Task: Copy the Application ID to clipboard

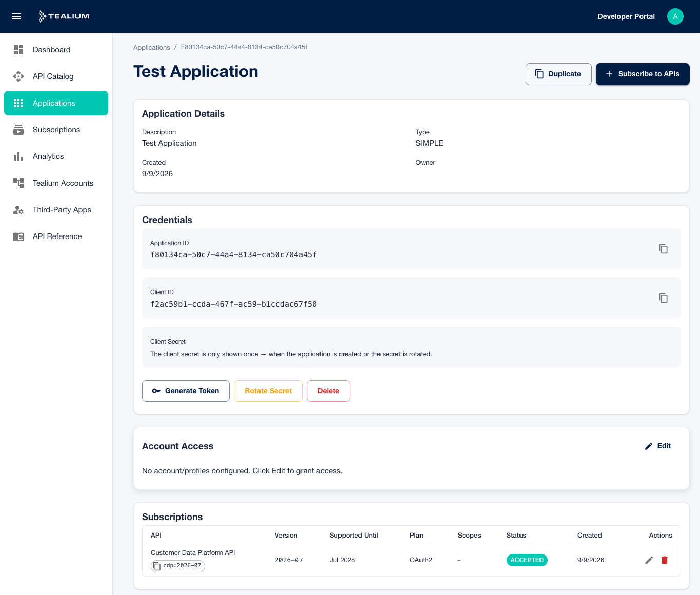Action: [x=663, y=249]
